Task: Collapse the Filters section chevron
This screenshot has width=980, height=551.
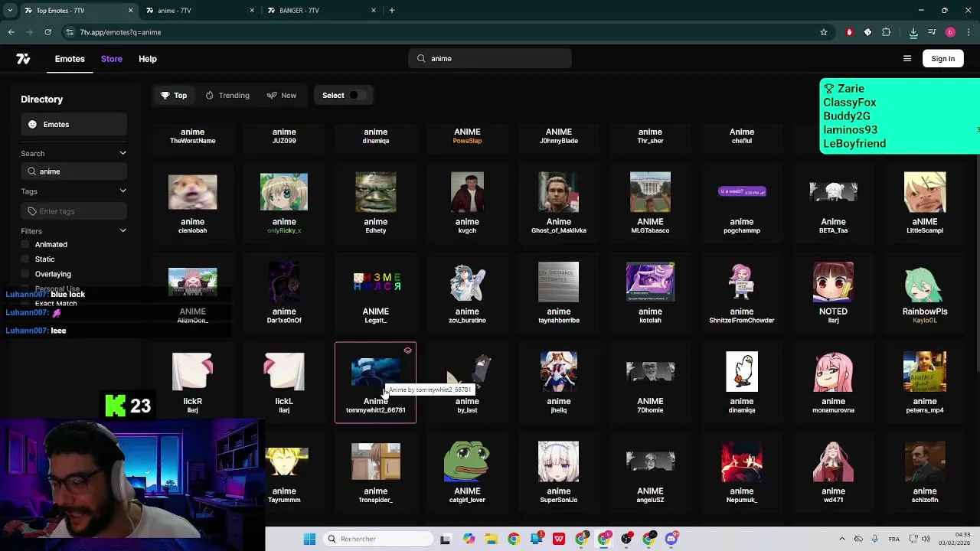Action: [122, 230]
